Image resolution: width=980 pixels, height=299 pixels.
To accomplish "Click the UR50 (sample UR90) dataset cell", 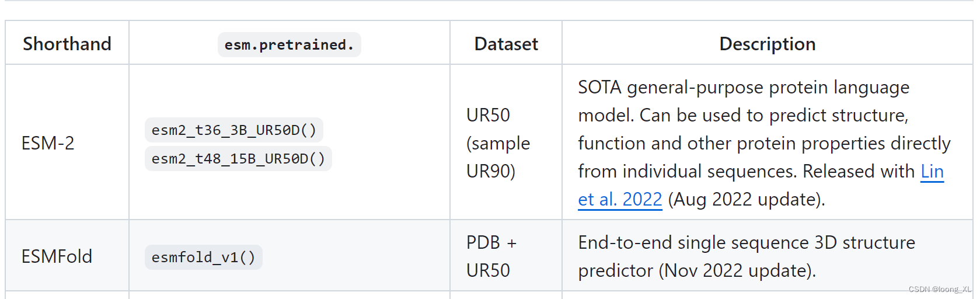I will pyautogui.click(x=498, y=143).
